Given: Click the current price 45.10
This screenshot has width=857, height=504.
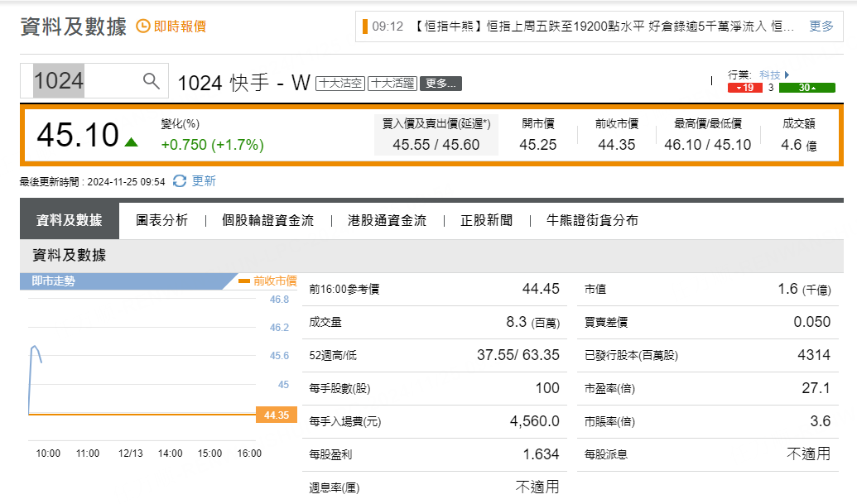Looking at the screenshot, I should [78, 135].
